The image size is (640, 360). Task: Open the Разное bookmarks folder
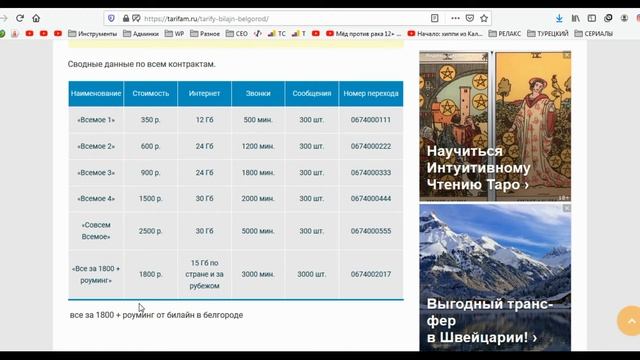[x=205, y=33]
